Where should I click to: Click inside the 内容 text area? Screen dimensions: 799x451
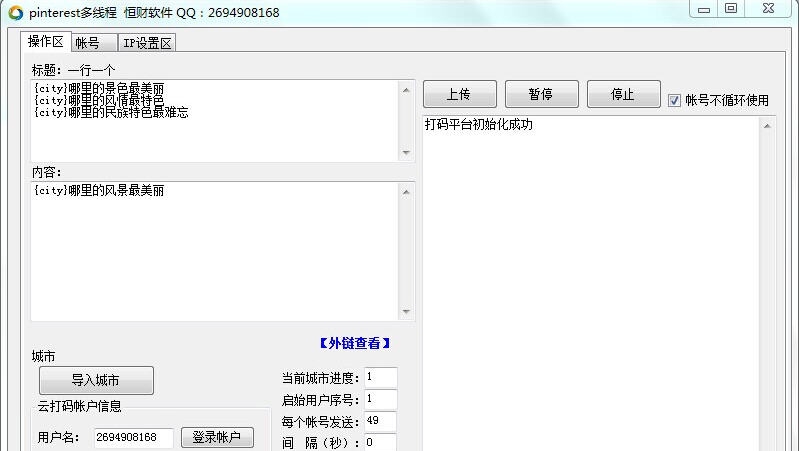pyautogui.click(x=215, y=252)
